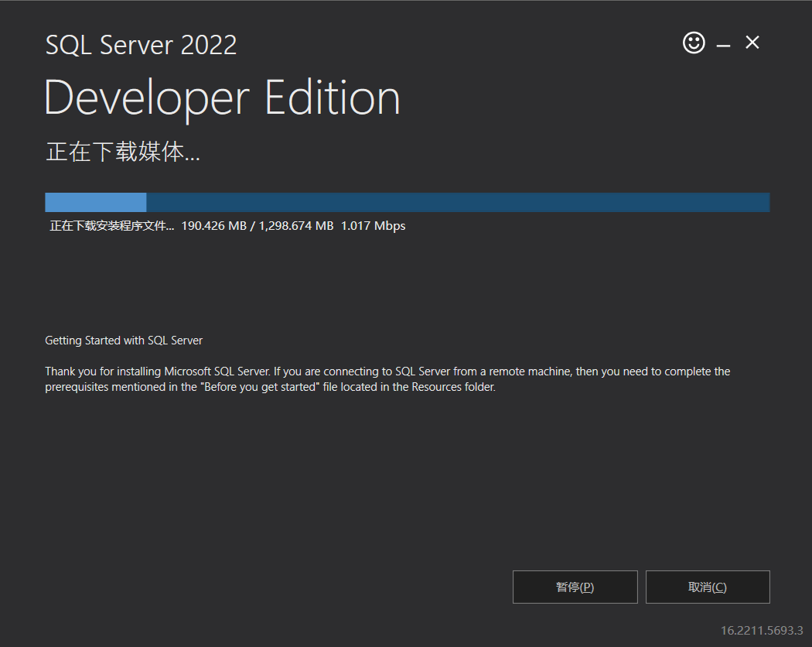Minimize the SQL Server installer window
The width and height of the screenshot is (812, 647).
pos(723,46)
